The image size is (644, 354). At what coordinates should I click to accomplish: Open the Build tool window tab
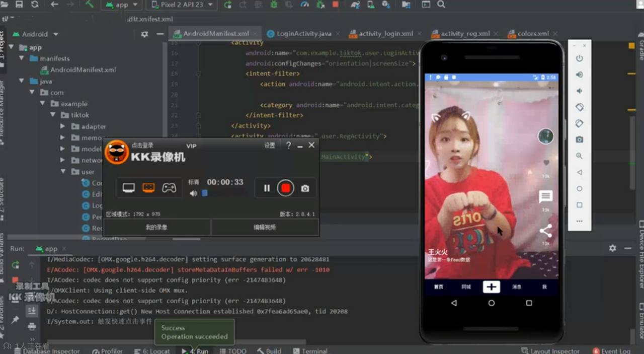pyautogui.click(x=269, y=351)
